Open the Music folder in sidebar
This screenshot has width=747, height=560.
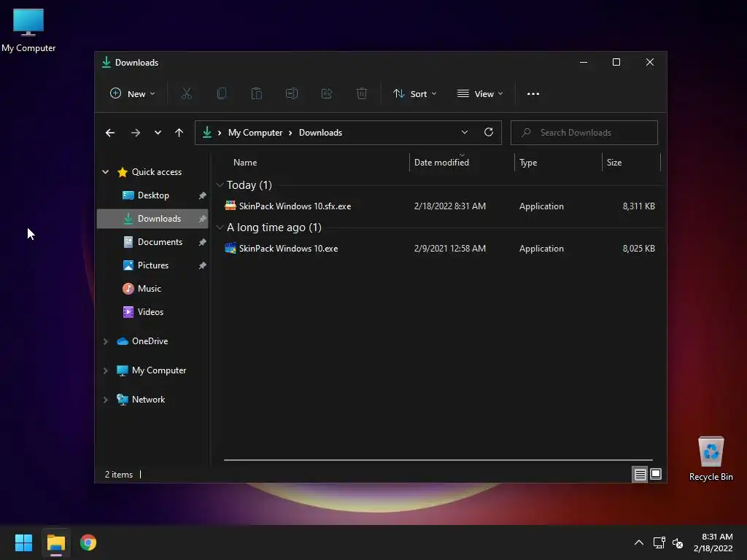[149, 289]
